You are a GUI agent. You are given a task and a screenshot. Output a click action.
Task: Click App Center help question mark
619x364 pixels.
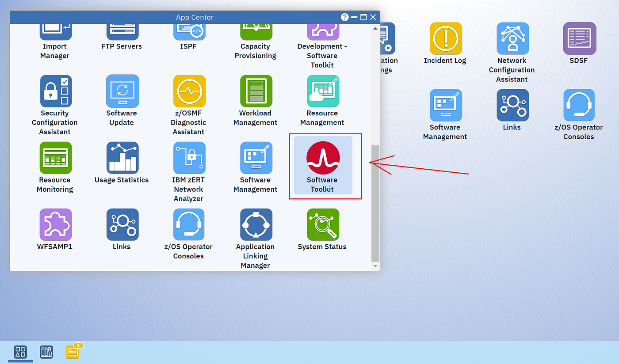click(x=345, y=17)
